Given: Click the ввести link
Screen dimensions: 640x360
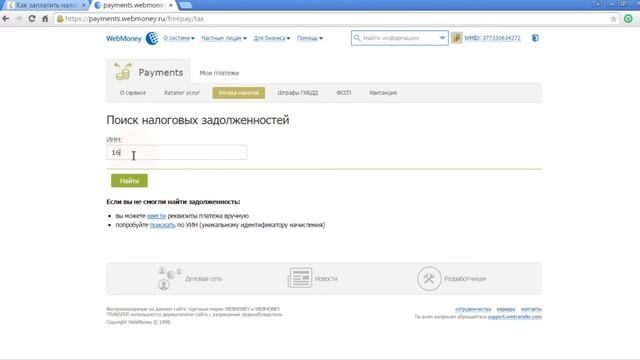Looking at the screenshot, I should (x=156, y=216).
